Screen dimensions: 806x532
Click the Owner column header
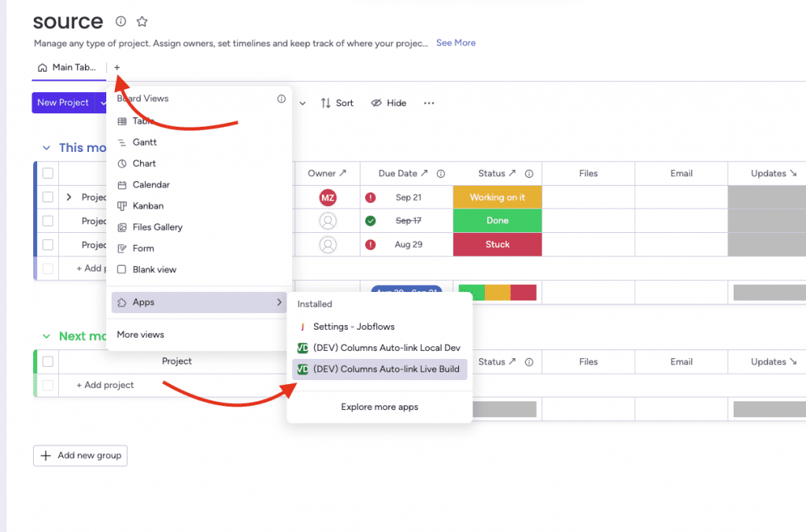point(327,174)
